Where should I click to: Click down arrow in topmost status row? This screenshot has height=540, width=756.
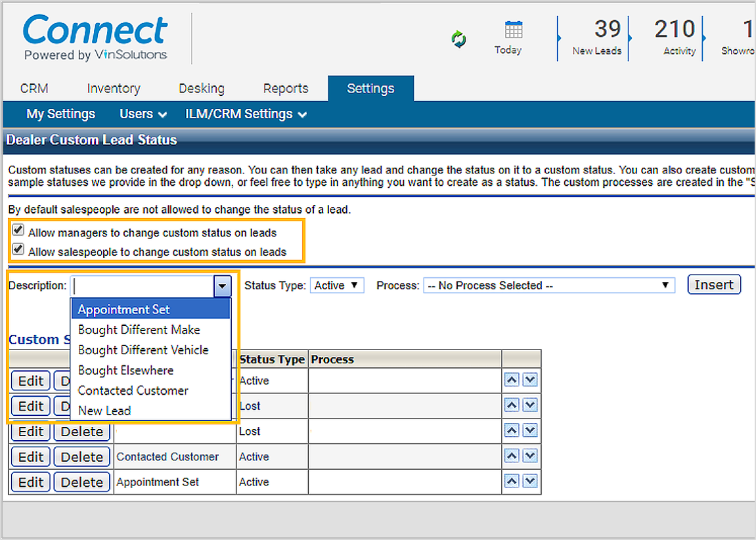pyautogui.click(x=530, y=380)
